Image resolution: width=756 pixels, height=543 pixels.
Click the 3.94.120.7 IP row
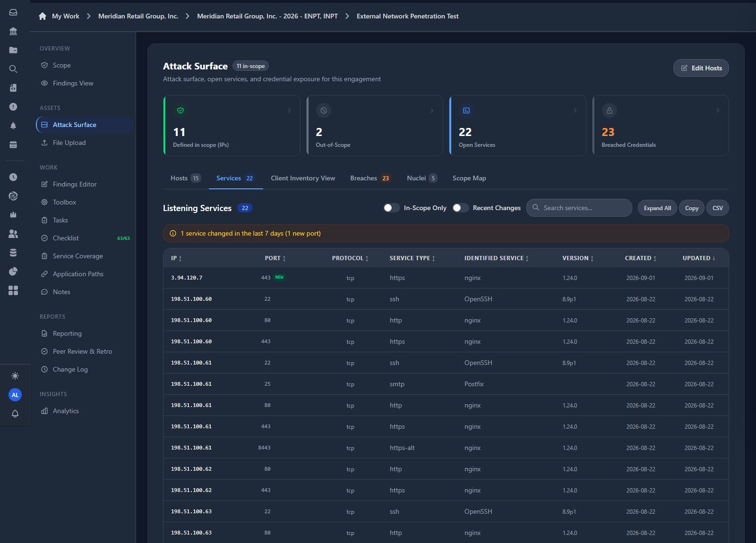coord(446,278)
